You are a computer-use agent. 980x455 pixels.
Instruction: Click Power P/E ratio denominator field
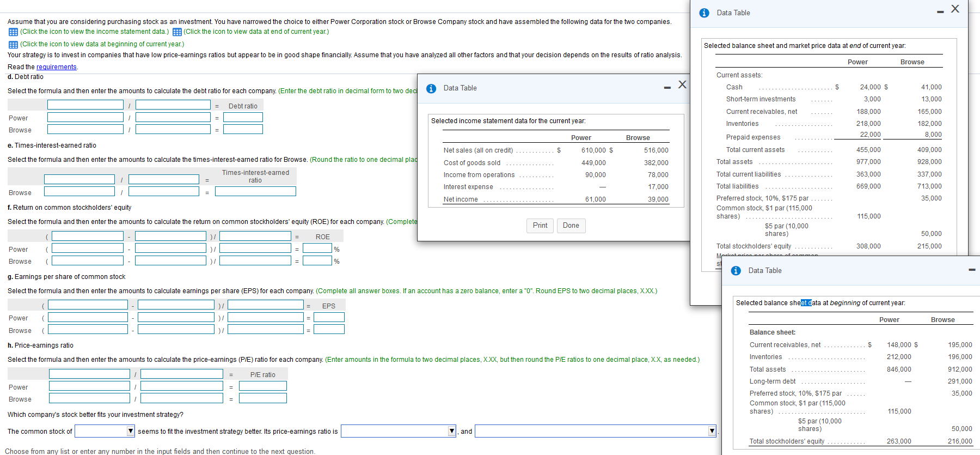[x=182, y=386]
